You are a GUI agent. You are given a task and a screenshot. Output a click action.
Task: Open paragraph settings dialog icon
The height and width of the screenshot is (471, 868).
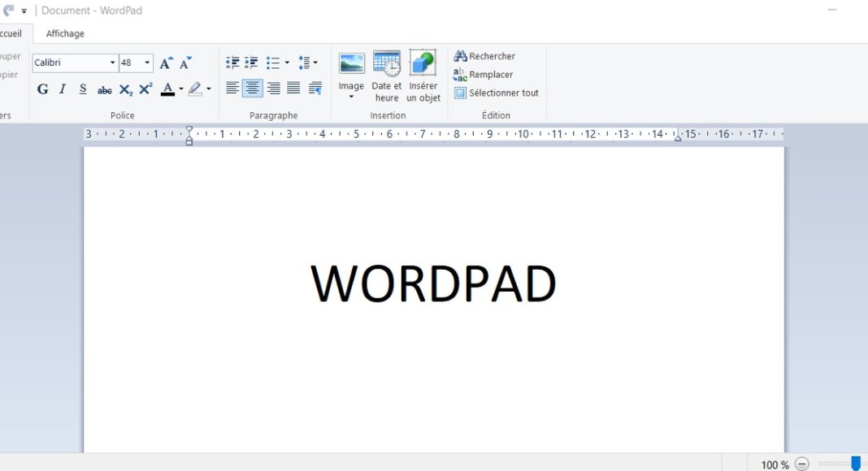pyautogui.click(x=315, y=88)
